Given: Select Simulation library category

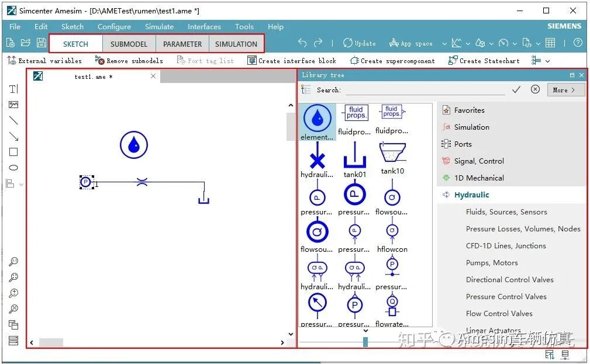Looking at the screenshot, I should coord(512,127).
